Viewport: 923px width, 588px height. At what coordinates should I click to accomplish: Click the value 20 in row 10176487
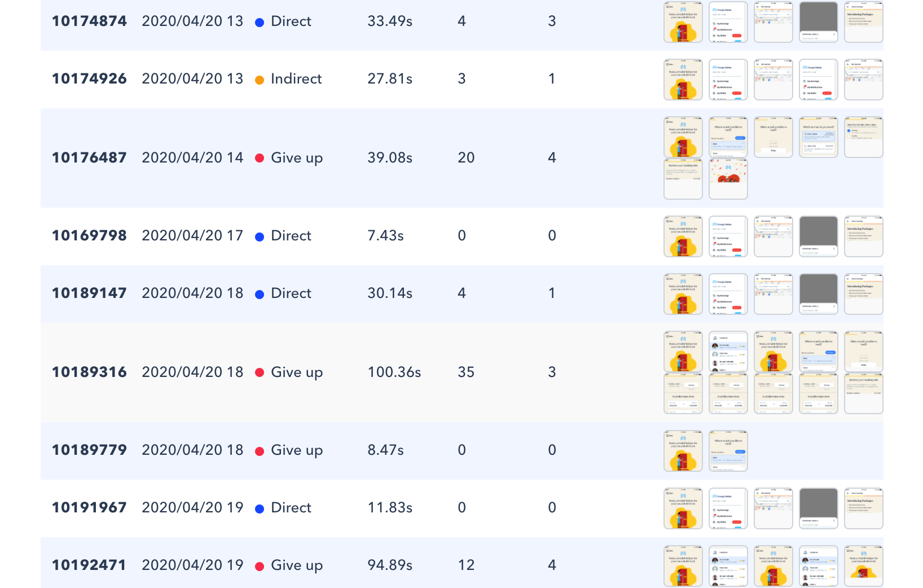click(x=466, y=158)
